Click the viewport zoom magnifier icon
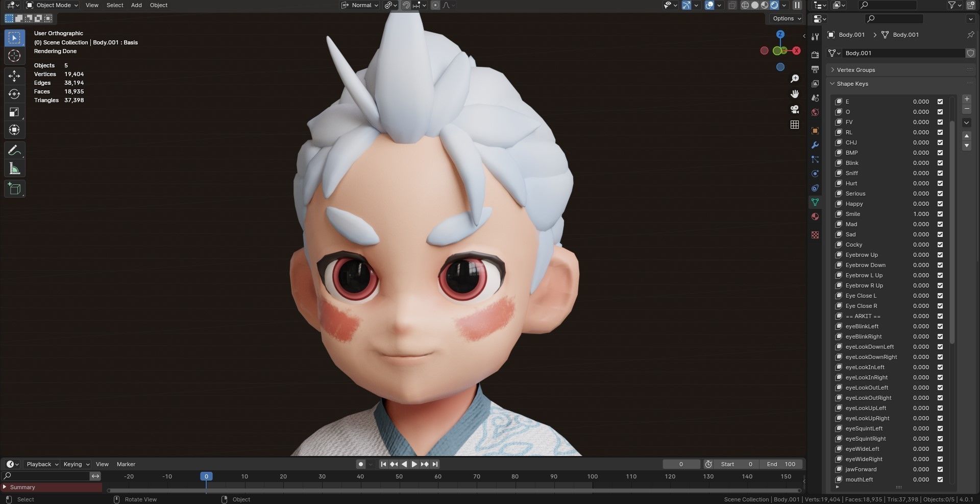 pos(795,79)
